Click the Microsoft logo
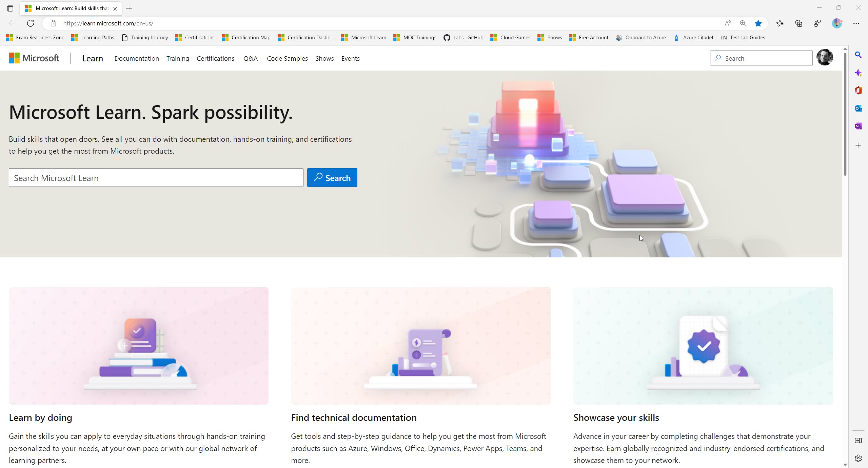 34,58
